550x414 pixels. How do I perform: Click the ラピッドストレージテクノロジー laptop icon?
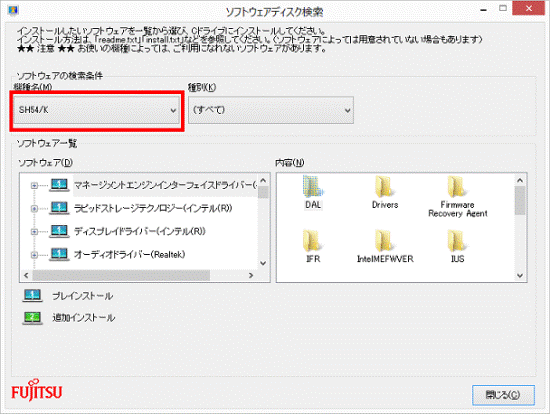click(59, 208)
